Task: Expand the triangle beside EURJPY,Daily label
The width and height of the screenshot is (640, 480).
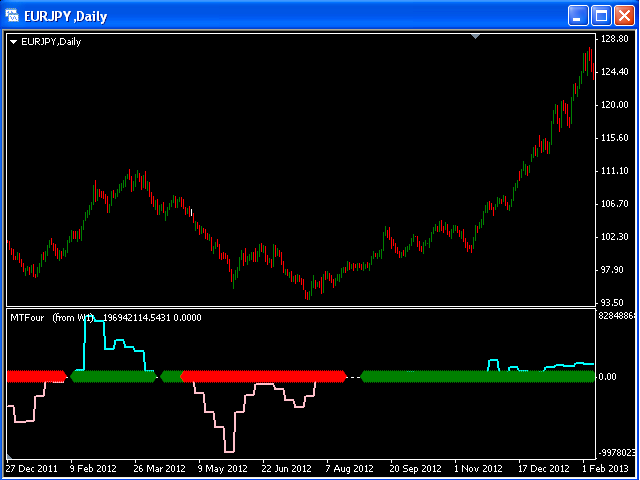Action: [13, 42]
